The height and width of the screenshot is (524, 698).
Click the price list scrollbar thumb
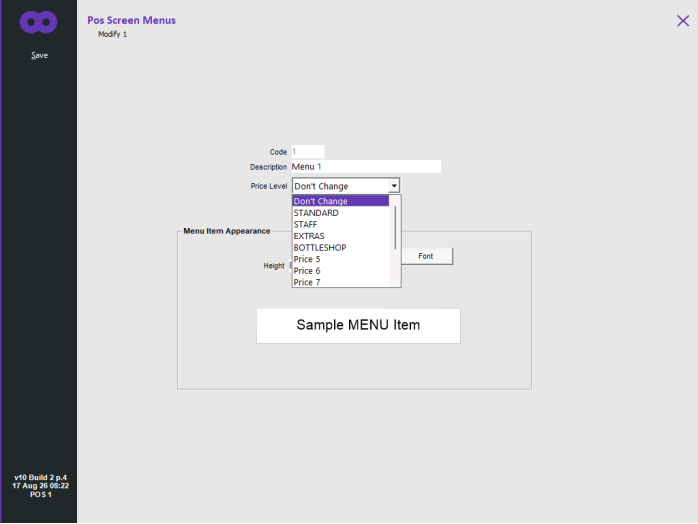(x=395, y=227)
